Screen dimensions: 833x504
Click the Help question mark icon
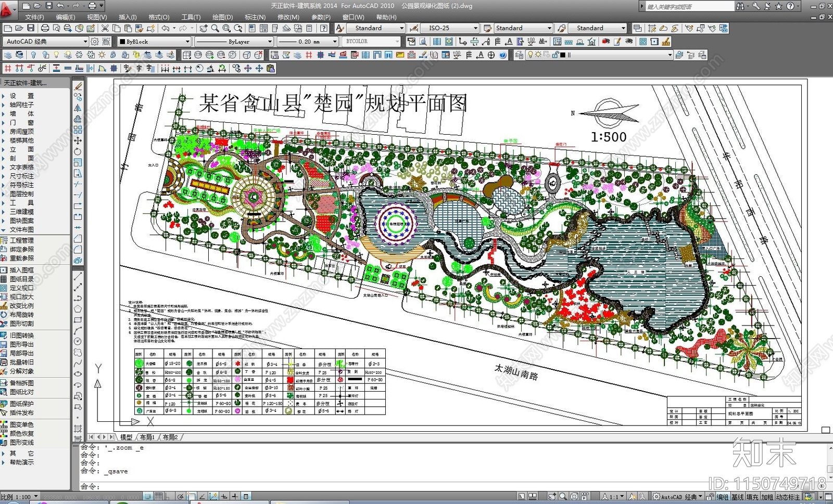[x=324, y=28]
